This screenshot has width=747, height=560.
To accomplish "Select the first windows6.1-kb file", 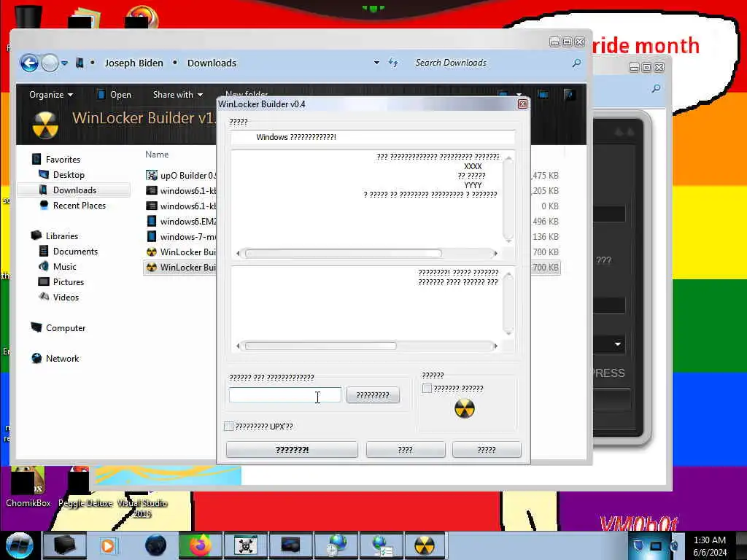I will click(181, 190).
